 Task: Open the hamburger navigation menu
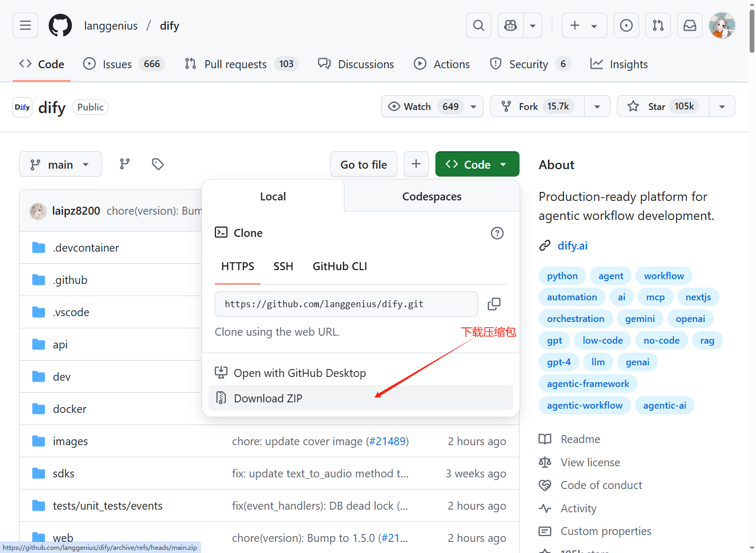pyautogui.click(x=25, y=25)
